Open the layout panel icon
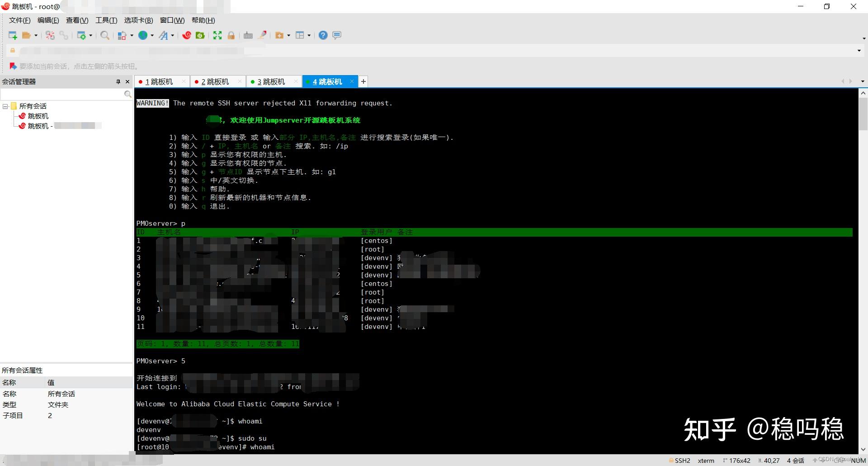The image size is (868, 466). click(300, 35)
